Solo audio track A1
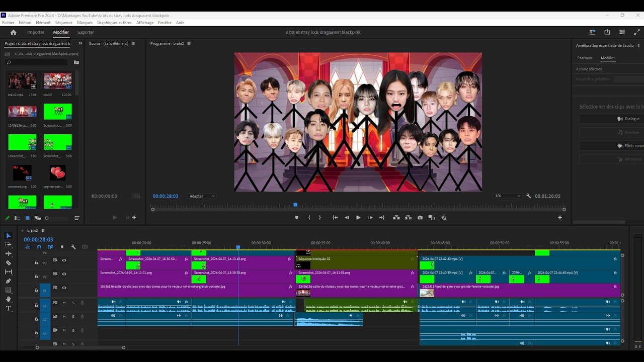The width and height of the screenshot is (644, 362). (x=73, y=303)
